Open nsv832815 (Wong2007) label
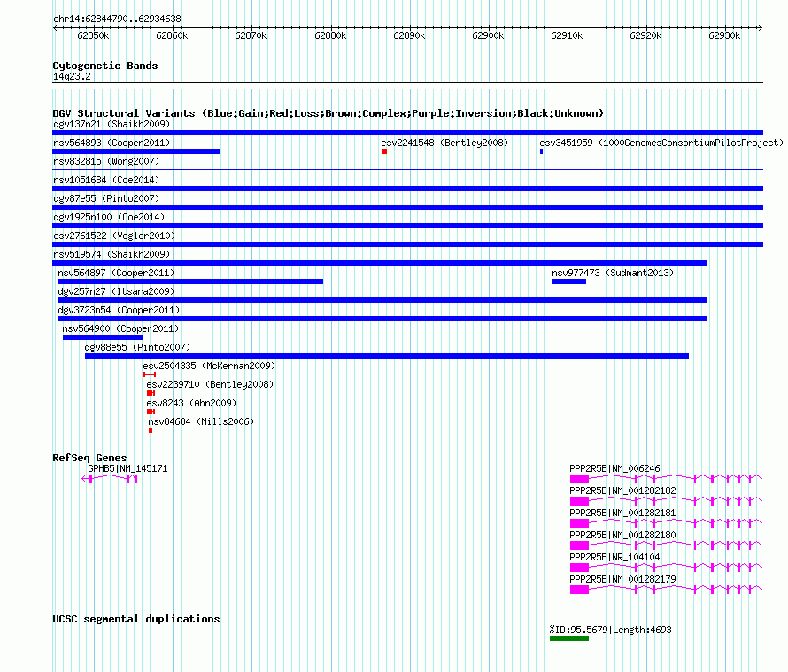Image resolution: width=788 pixels, height=672 pixels. pos(106,161)
